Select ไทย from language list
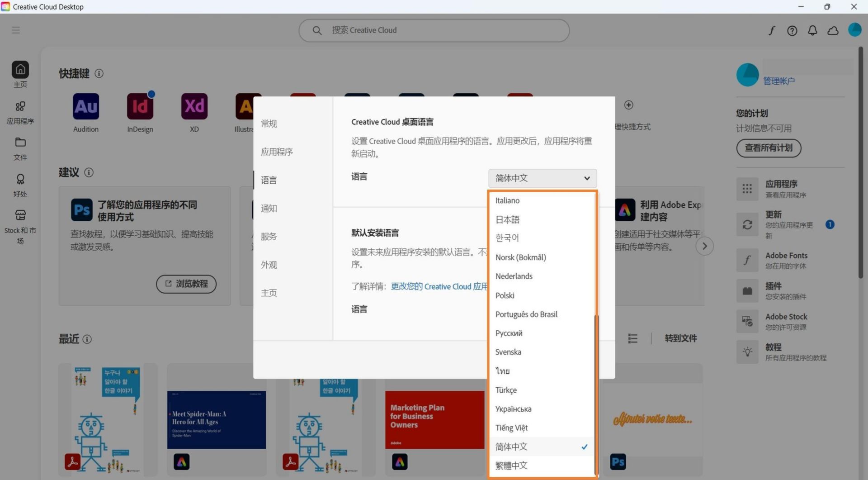Screen dimensions: 868x480 click(542, 371)
